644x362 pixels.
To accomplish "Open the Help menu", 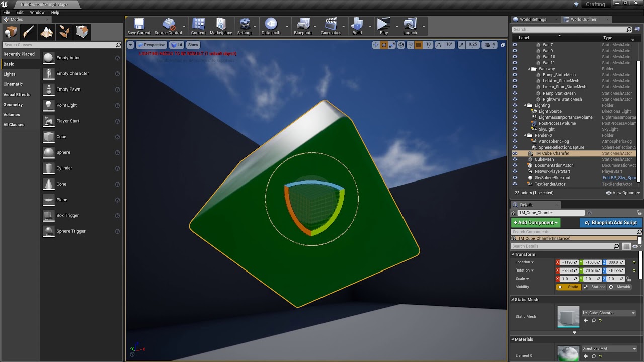I will pos(55,12).
